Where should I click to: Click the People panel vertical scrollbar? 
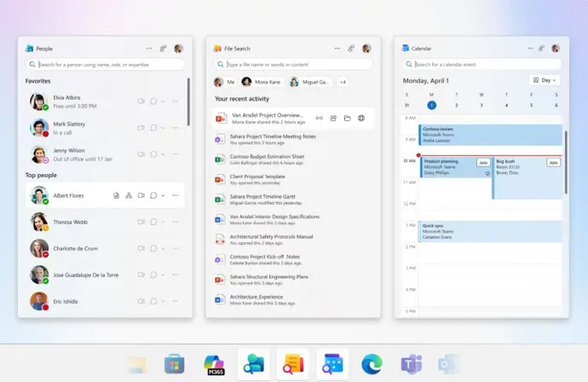pos(188,101)
